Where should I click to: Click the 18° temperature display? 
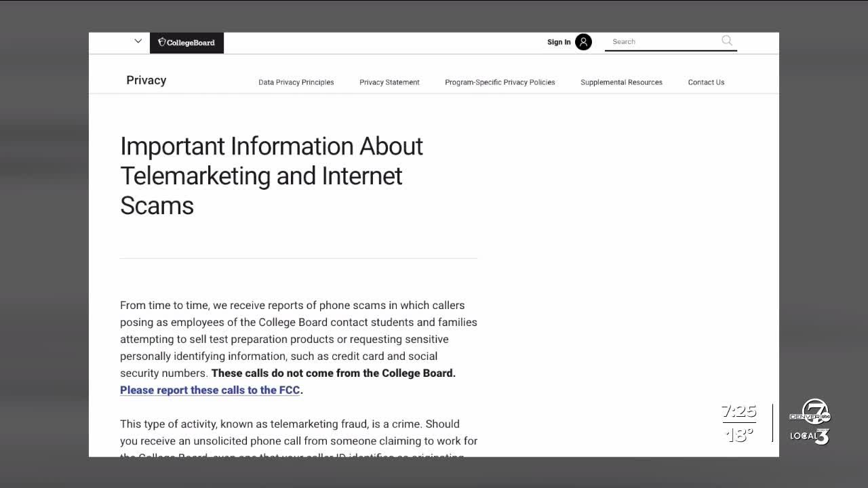point(739,434)
